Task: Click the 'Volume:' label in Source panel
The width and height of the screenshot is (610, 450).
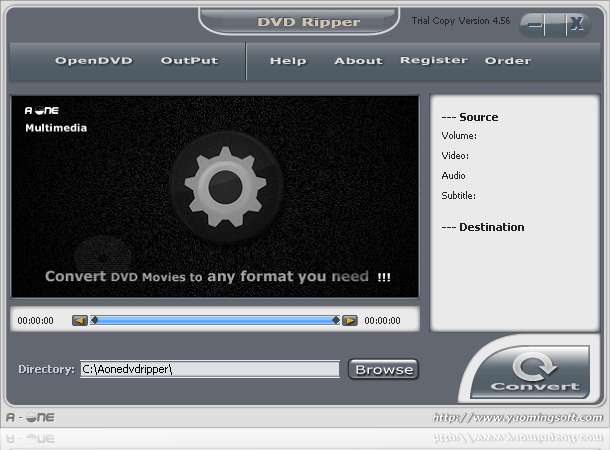Action: [x=459, y=136]
